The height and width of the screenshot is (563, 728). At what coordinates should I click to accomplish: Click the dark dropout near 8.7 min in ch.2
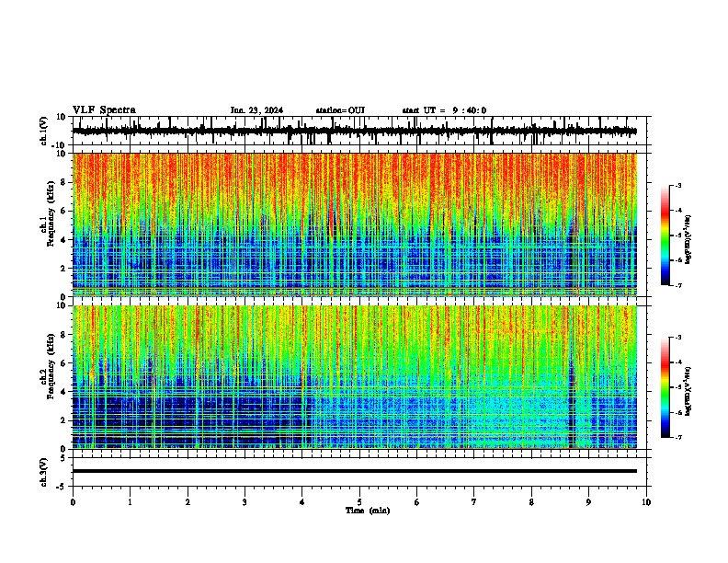(572, 404)
